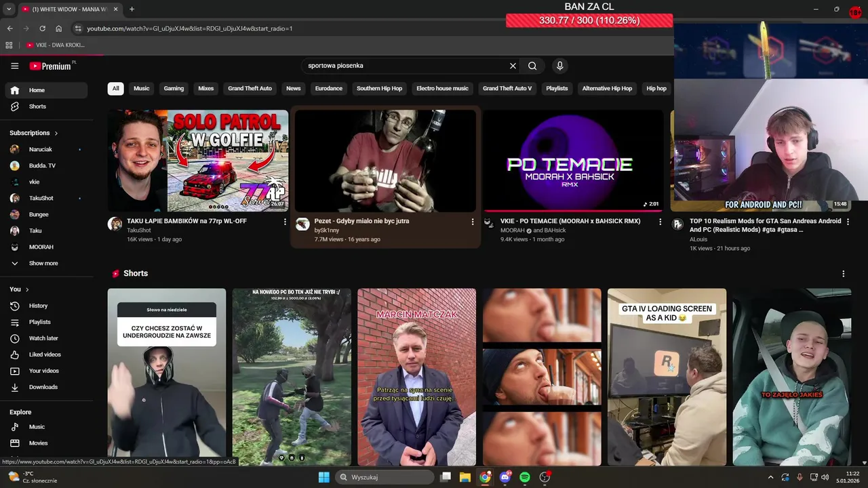Expand subscriptions with Show more
The height and width of the screenshot is (488, 868).
(x=46, y=263)
